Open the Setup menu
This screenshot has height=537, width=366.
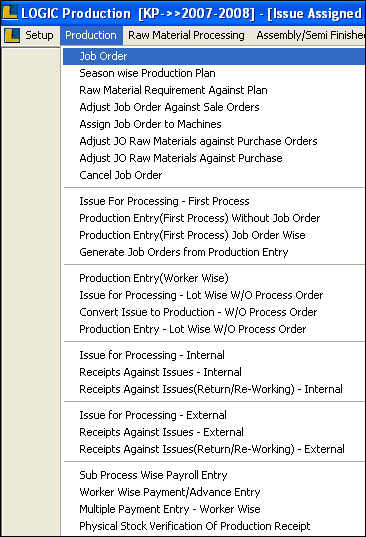click(x=39, y=35)
